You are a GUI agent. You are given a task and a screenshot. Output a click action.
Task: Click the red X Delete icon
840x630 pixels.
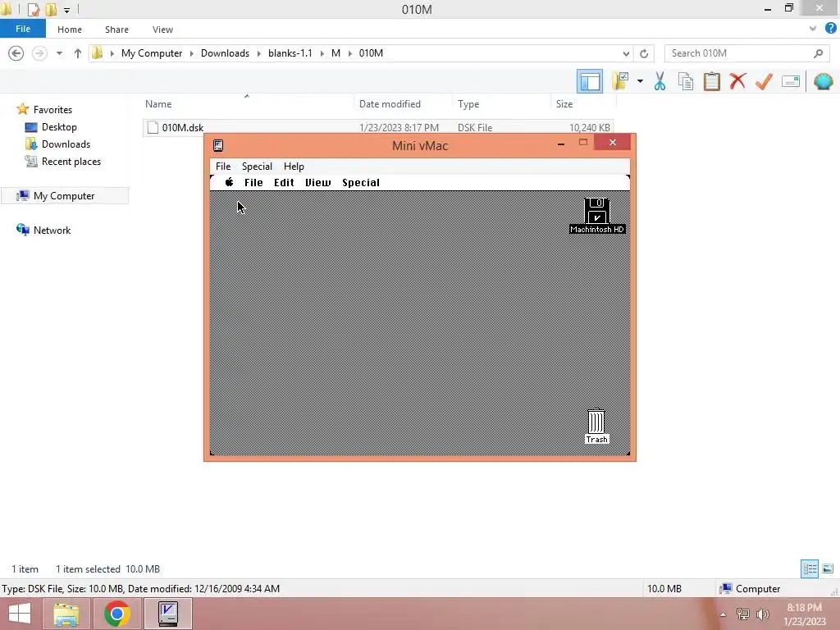pos(737,81)
